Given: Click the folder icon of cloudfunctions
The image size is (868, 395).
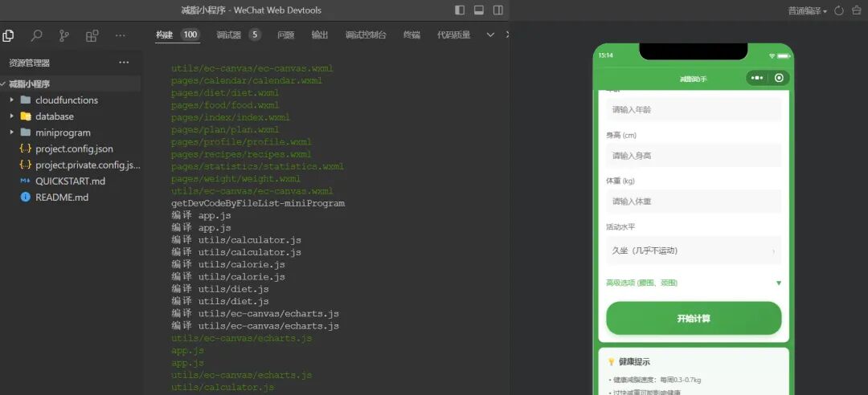Looking at the screenshot, I should click(x=26, y=100).
